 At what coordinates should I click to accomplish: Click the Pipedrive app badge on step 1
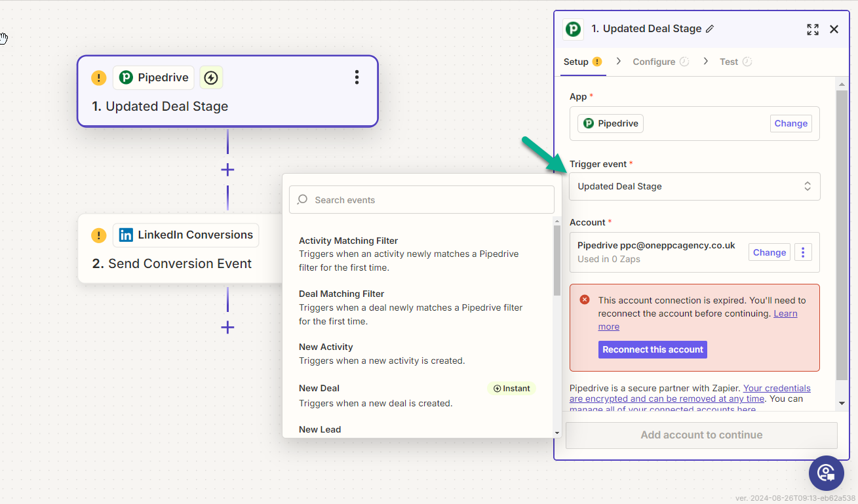pyautogui.click(x=153, y=77)
